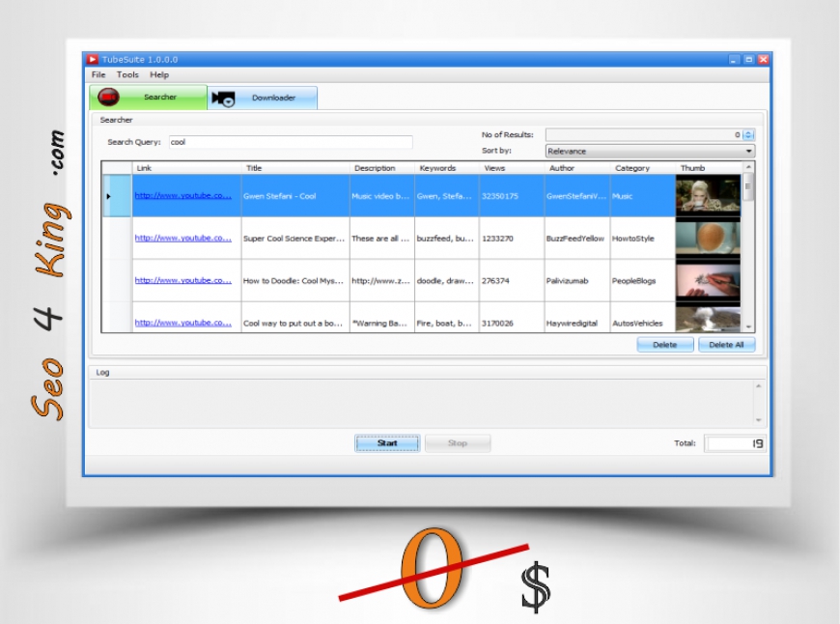Click the Haywiredigital boat video thumbnail

708,319
